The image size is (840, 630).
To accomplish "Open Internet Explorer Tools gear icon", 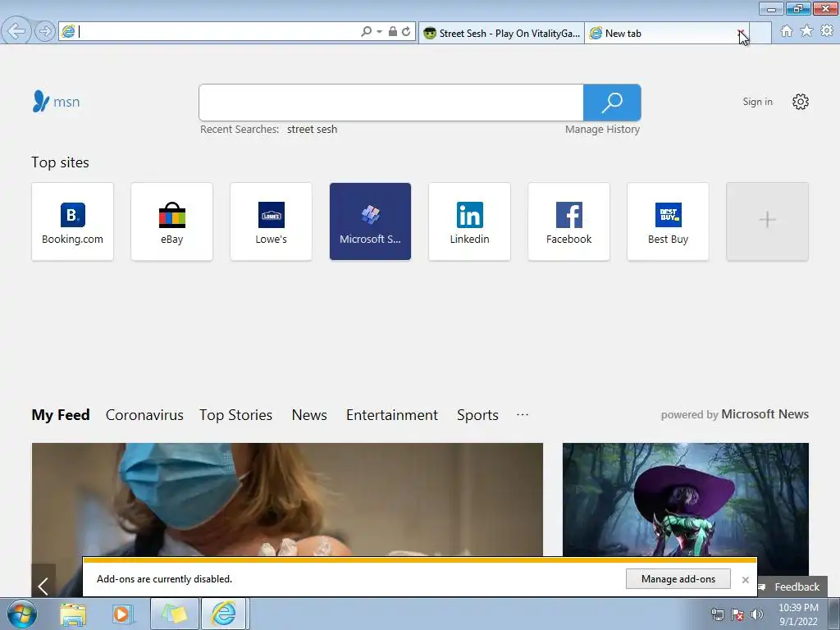I will [827, 31].
